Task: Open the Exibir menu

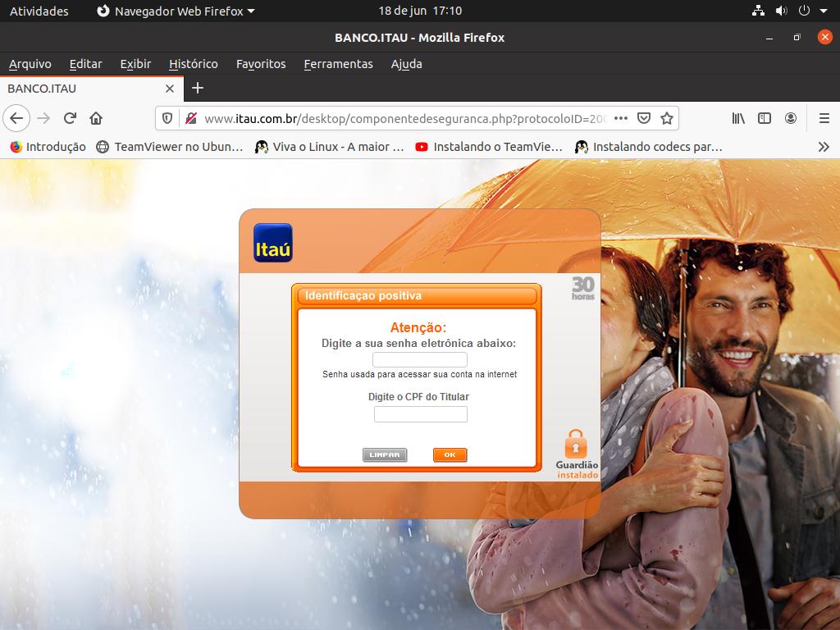Action: coord(135,64)
